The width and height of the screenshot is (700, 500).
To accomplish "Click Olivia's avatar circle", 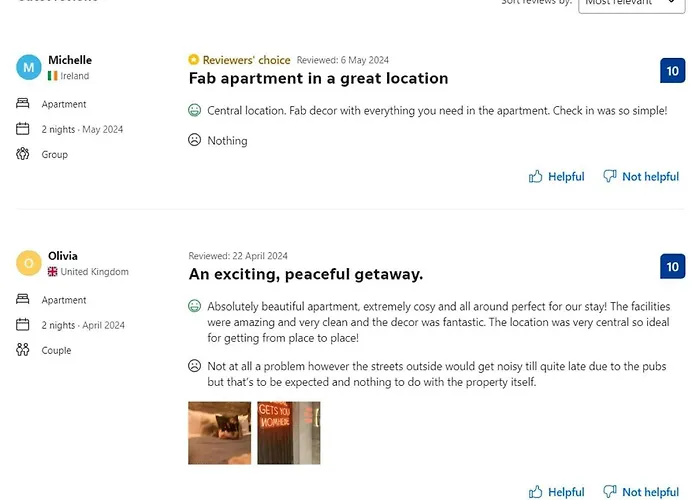I will (29, 263).
